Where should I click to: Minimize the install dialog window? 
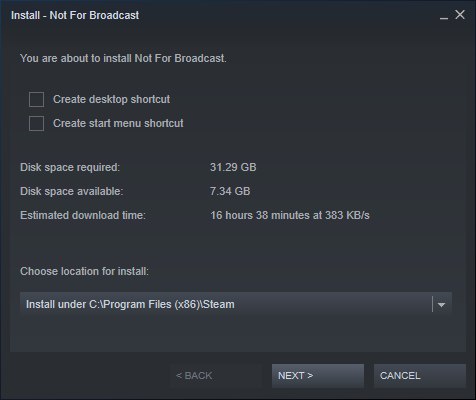coord(444,16)
